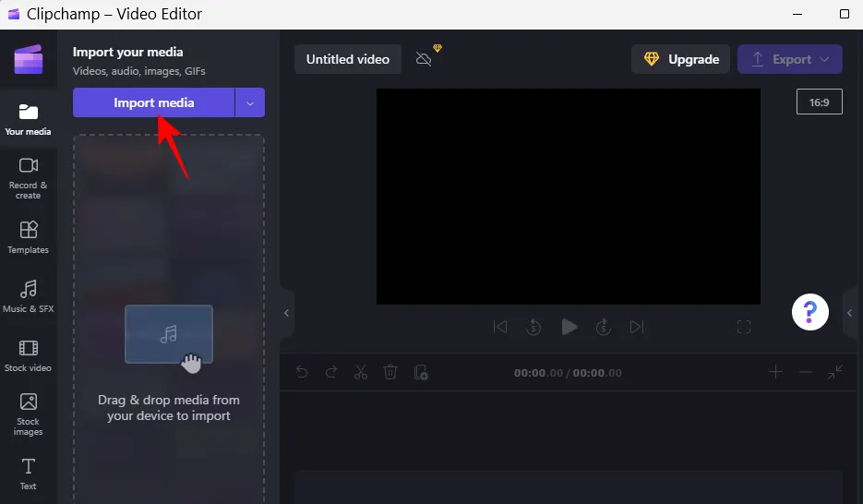
Task: Switch to the Your media tab
Action: pyautogui.click(x=28, y=119)
